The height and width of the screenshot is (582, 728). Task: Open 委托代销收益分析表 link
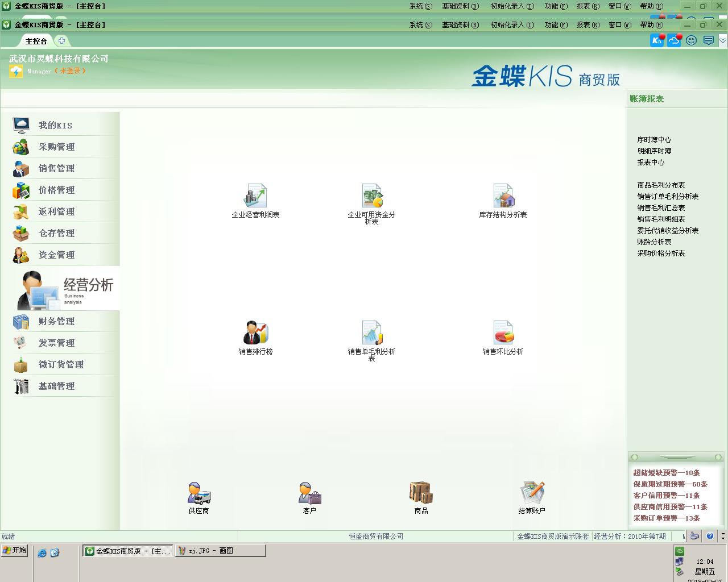pyautogui.click(x=668, y=230)
